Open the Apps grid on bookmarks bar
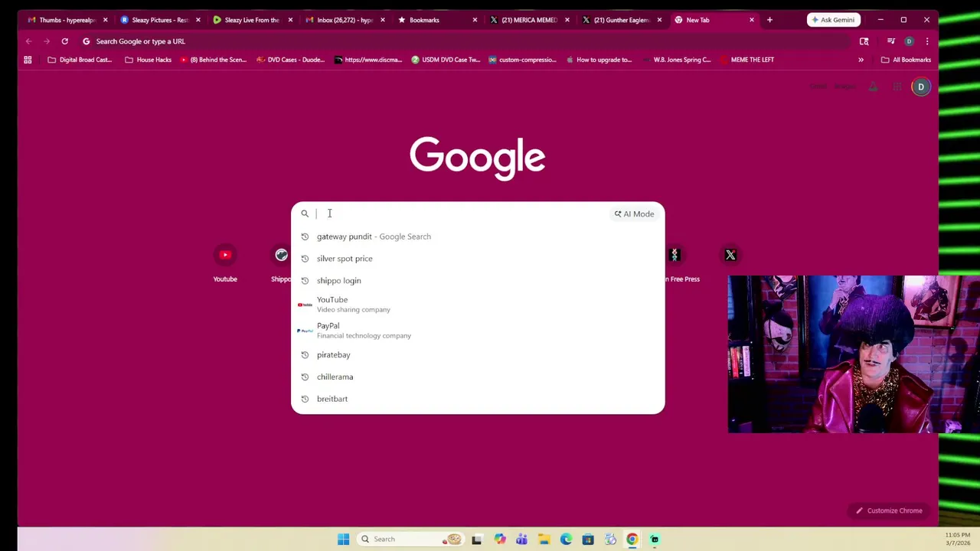The height and width of the screenshot is (551, 980). [28, 60]
